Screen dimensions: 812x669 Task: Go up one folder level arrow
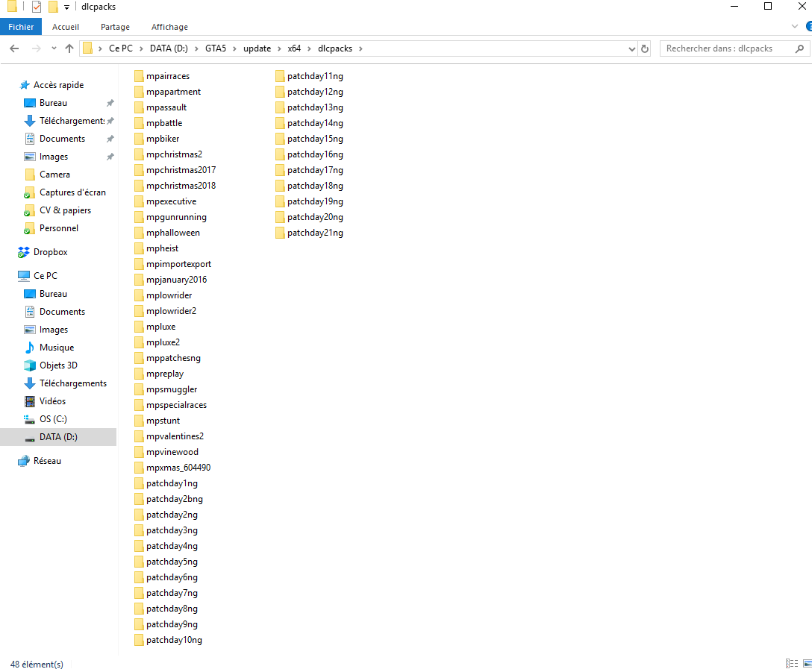(69, 48)
